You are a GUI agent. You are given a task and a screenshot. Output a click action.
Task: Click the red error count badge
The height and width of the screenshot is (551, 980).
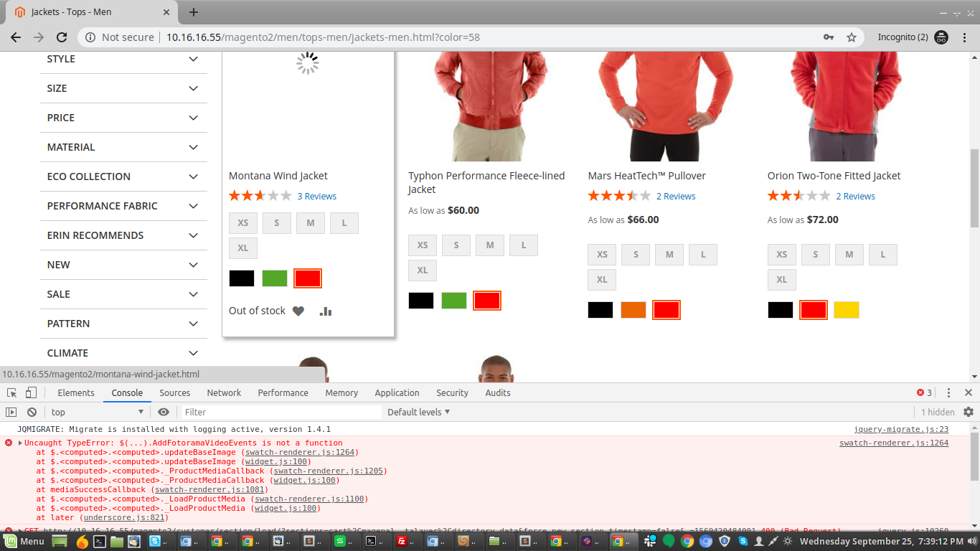(924, 392)
